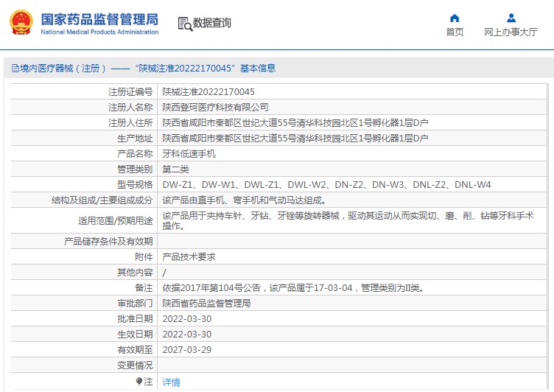This screenshot has width=554, height=392.
Task: Click the 注册人名称 label
Action: click(130, 107)
